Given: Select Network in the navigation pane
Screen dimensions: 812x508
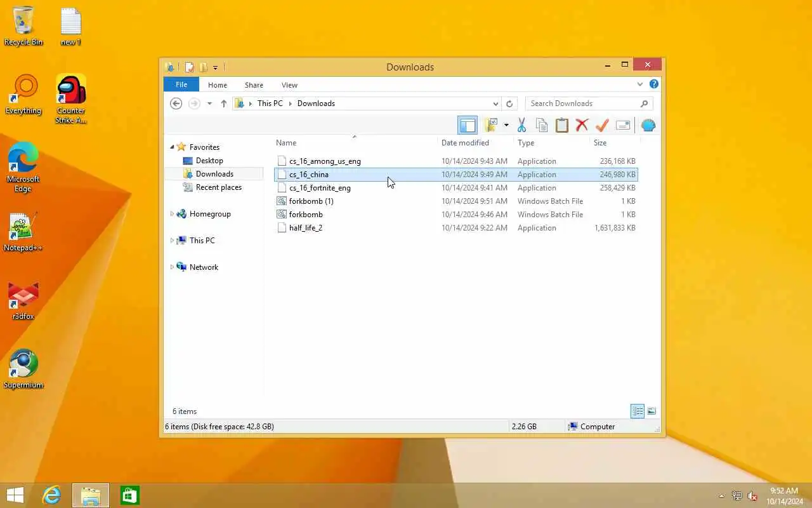Looking at the screenshot, I should 204,267.
